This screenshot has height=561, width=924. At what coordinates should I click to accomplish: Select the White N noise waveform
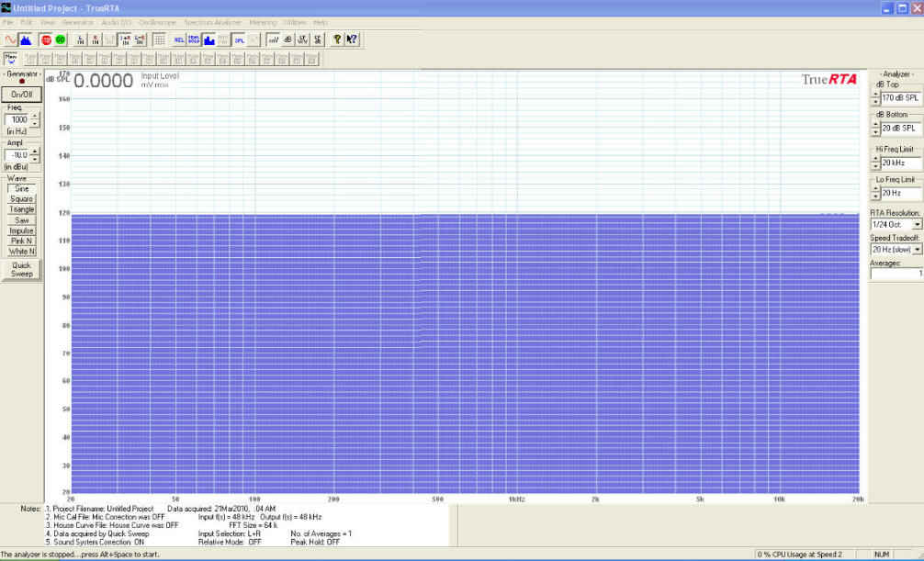(x=22, y=252)
